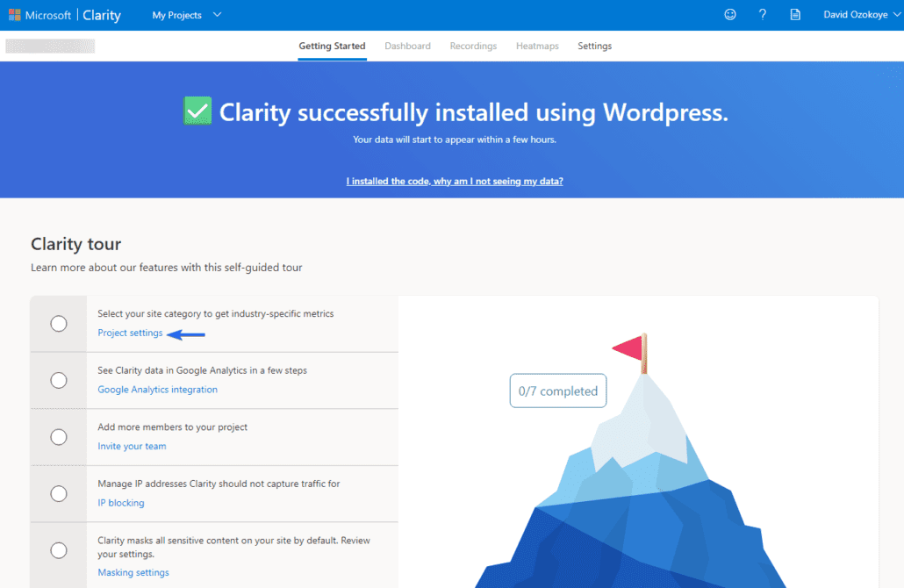Open the Project settings link
Viewport: 904px width, 588px height.
click(x=130, y=333)
